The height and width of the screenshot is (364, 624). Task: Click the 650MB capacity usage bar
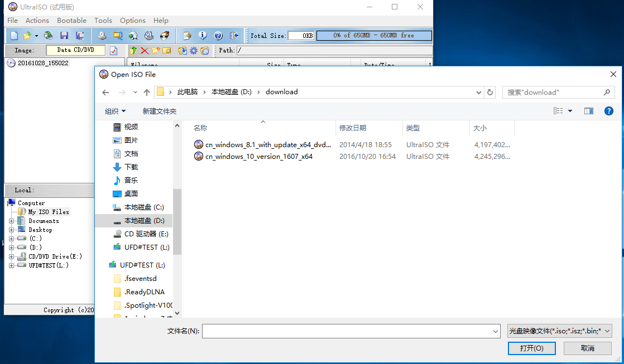coord(374,35)
